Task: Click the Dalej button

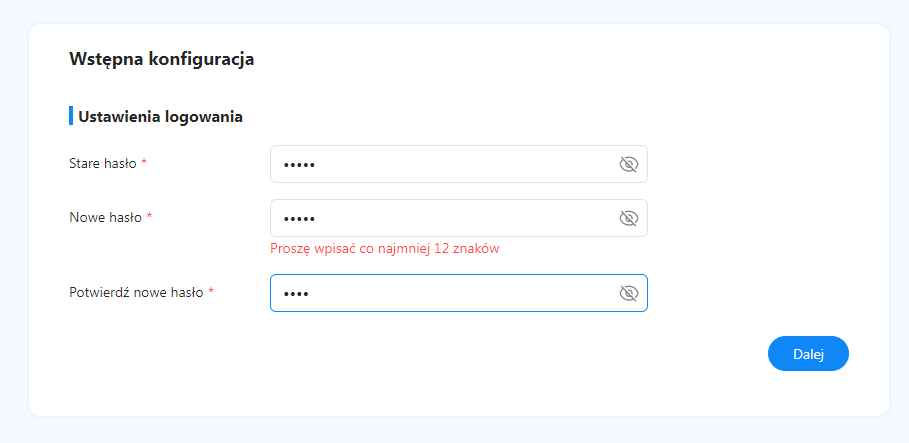Action: [808, 354]
